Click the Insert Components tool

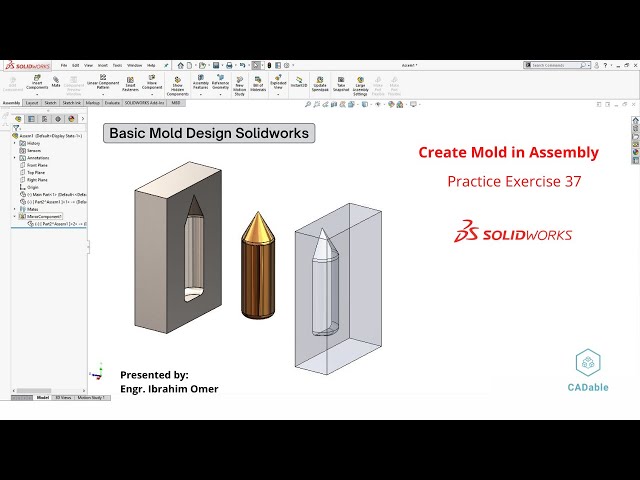[37, 83]
